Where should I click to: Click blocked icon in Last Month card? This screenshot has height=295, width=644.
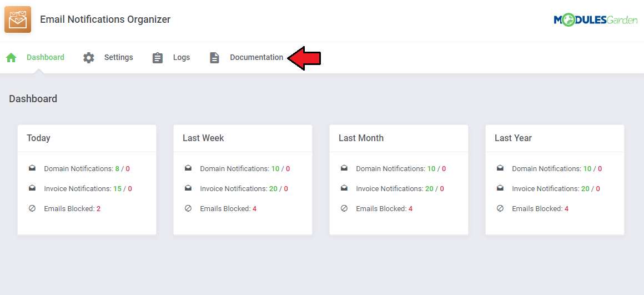click(x=344, y=208)
